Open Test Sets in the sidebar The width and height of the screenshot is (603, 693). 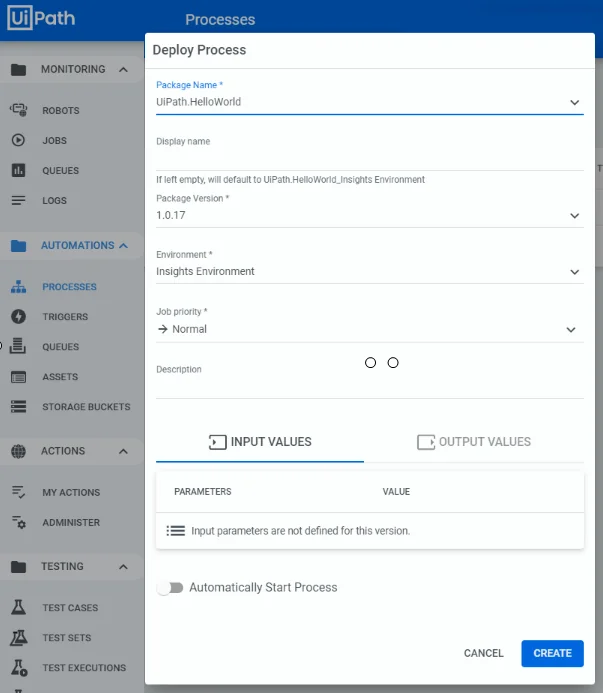67,638
